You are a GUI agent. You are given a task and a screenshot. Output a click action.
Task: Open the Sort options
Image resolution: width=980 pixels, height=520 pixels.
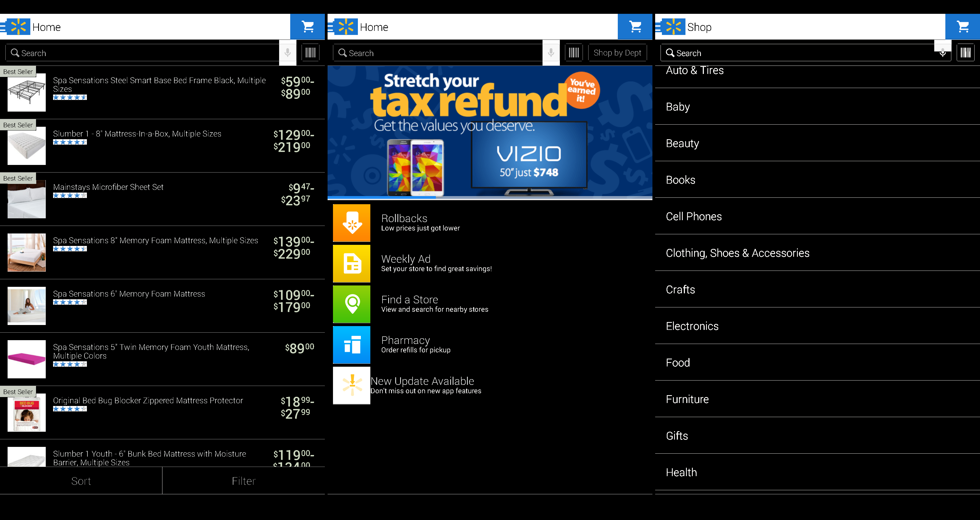click(x=81, y=481)
